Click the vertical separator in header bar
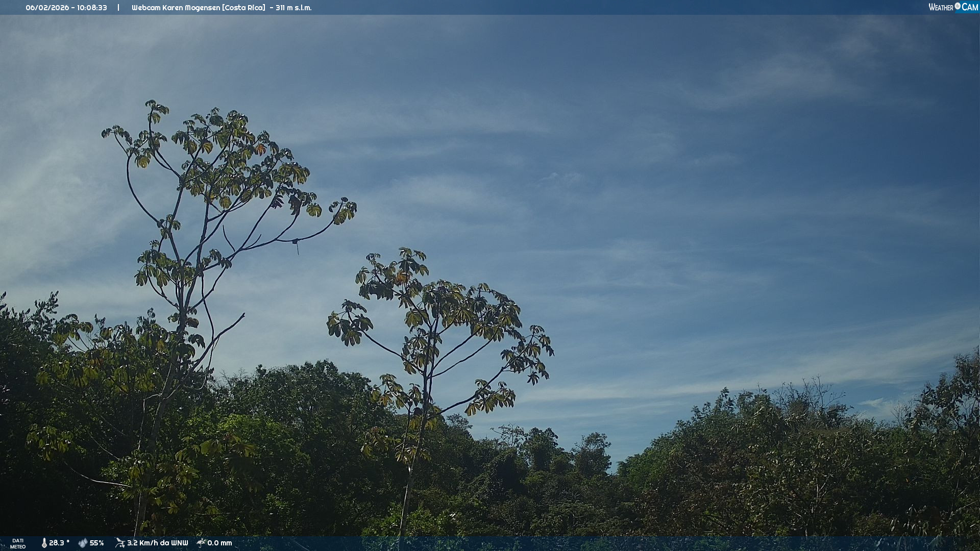The image size is (980, 551). point(118,8)
